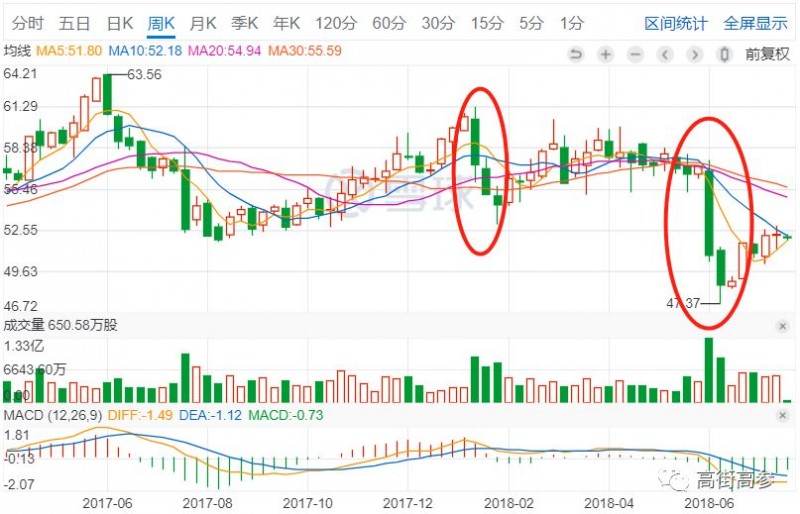Image resolution: width=800 pixels, height=514 pixels.
Task: Click the 区间统计 link
Action: [x=675, y=23]
